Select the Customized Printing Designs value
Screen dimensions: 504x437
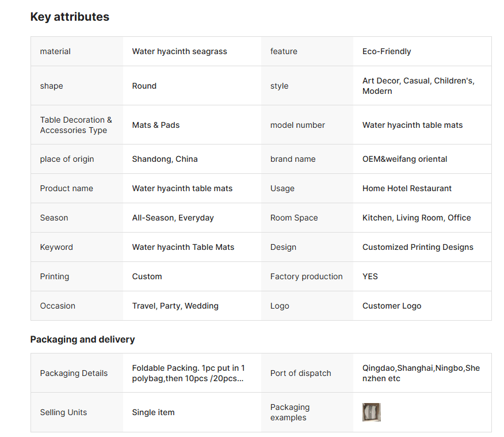click(418, 247)
